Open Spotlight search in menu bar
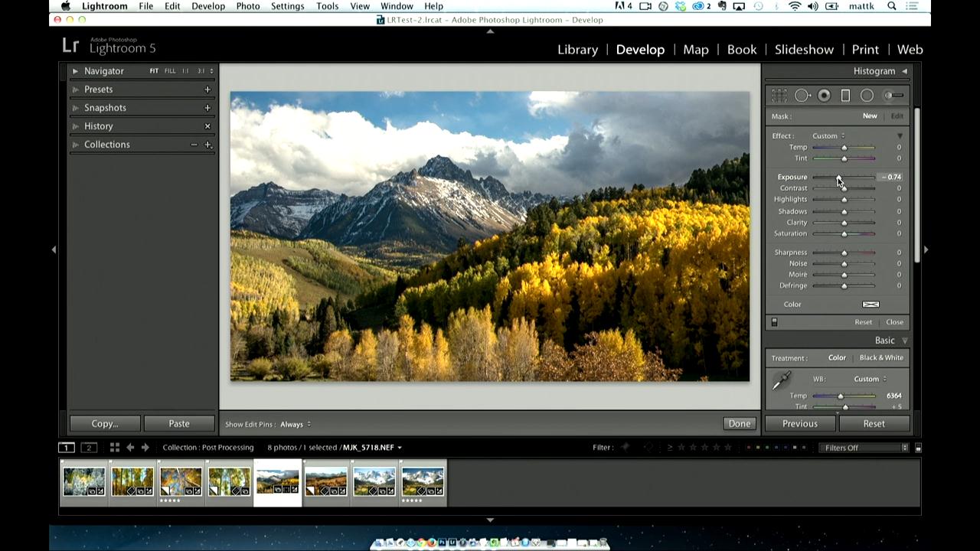Screen dimensions: 980x551 [892, 6]
